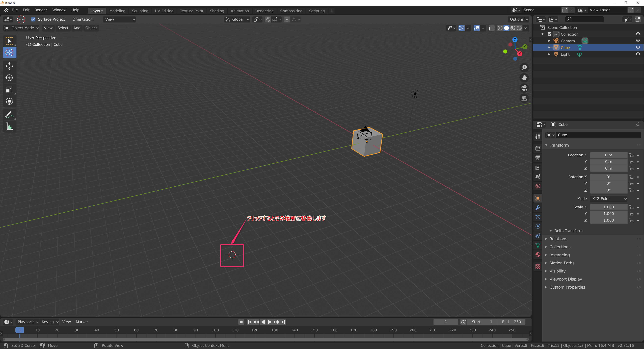This screenshot has height=349, width=644.
Task: Switch to the UV Editing workspace tab
Action: 164,11
